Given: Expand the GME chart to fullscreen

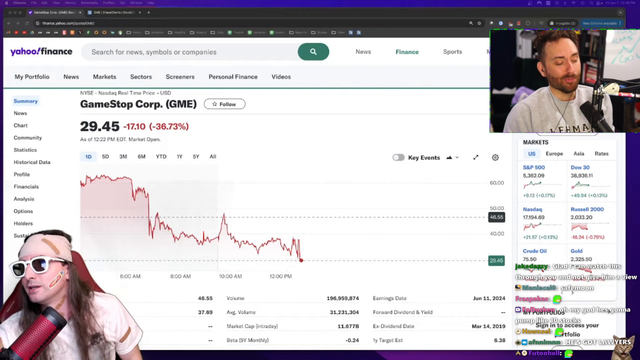Looking at the screenshot, I should [476, 158].
